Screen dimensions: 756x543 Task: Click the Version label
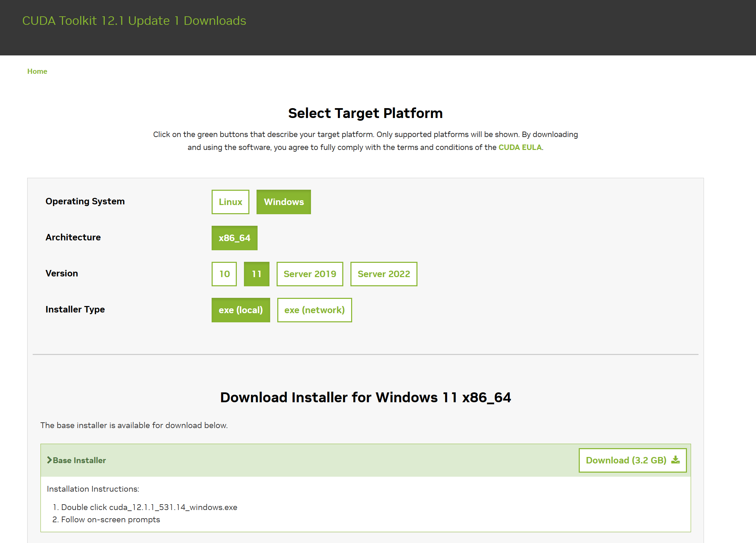62,273
